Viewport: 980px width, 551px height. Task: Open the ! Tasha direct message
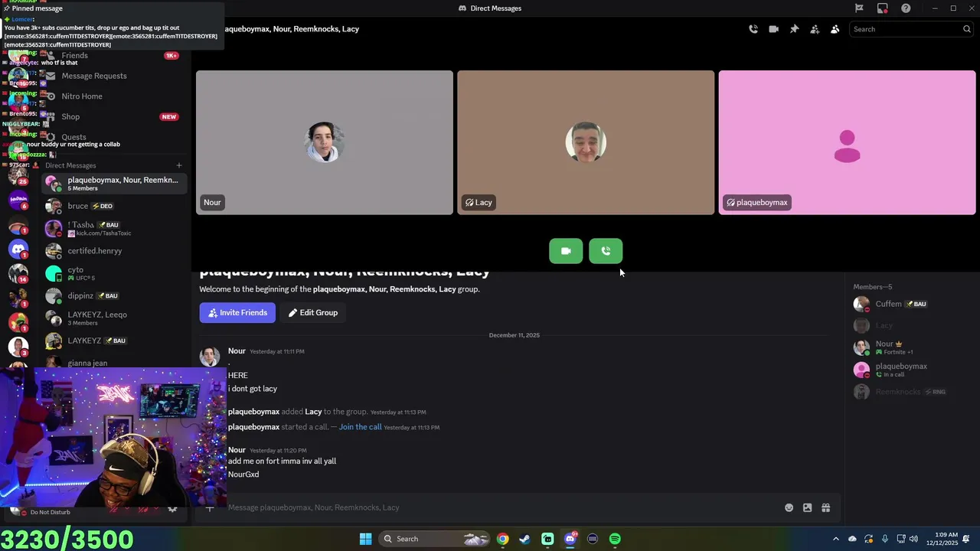click(x=113, y=228)
